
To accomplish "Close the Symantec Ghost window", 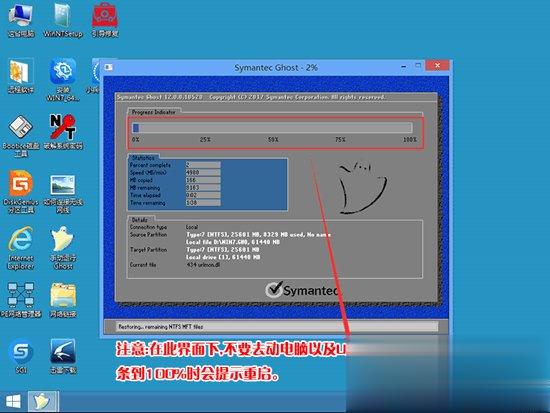I will (x=437, y=65).
